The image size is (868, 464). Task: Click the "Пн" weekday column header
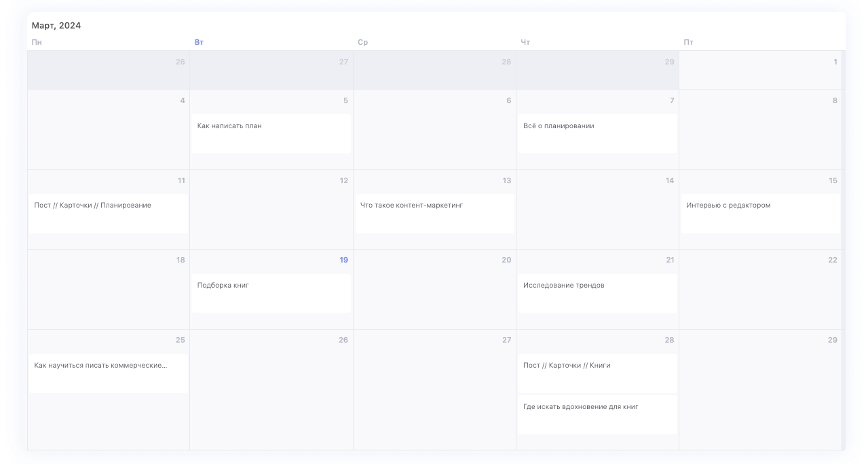37,42
